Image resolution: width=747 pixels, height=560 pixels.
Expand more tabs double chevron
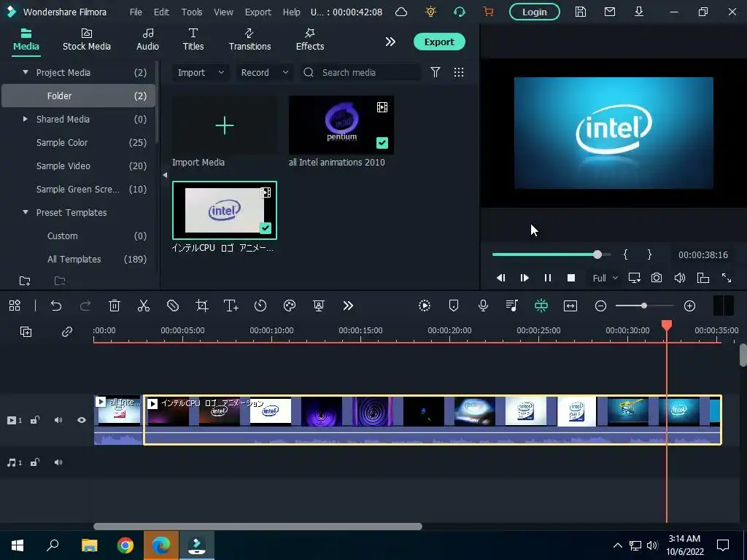coord(390,42)
